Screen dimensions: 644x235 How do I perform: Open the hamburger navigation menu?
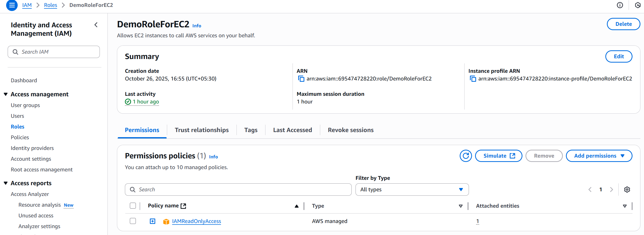12,5
